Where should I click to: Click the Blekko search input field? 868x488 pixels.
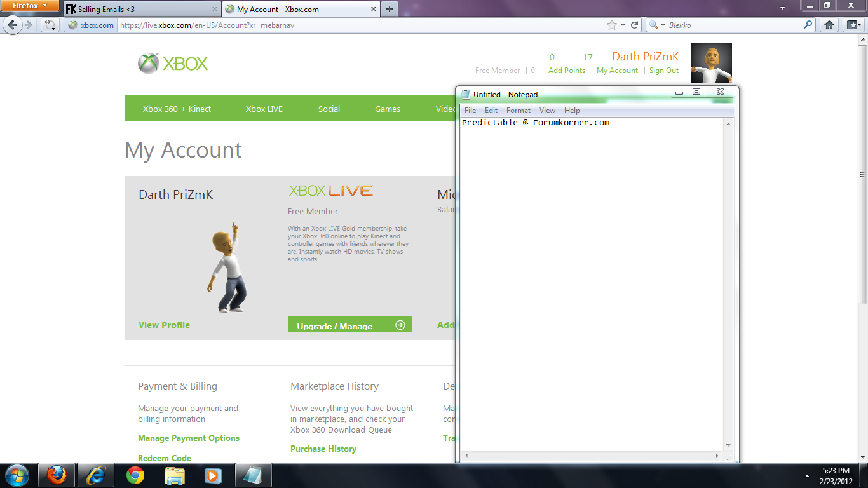click(x=734, y=25)
